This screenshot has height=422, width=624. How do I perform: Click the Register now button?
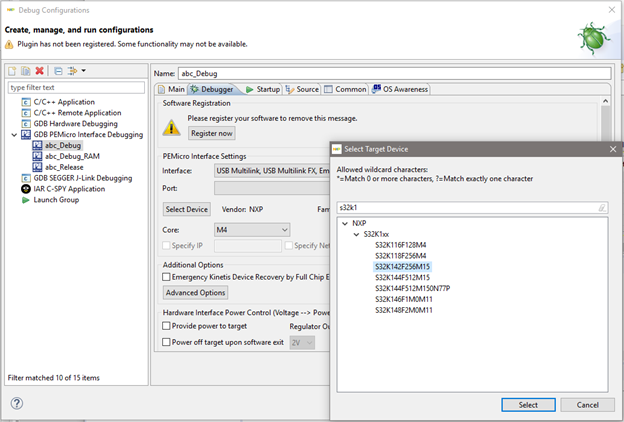211,133
